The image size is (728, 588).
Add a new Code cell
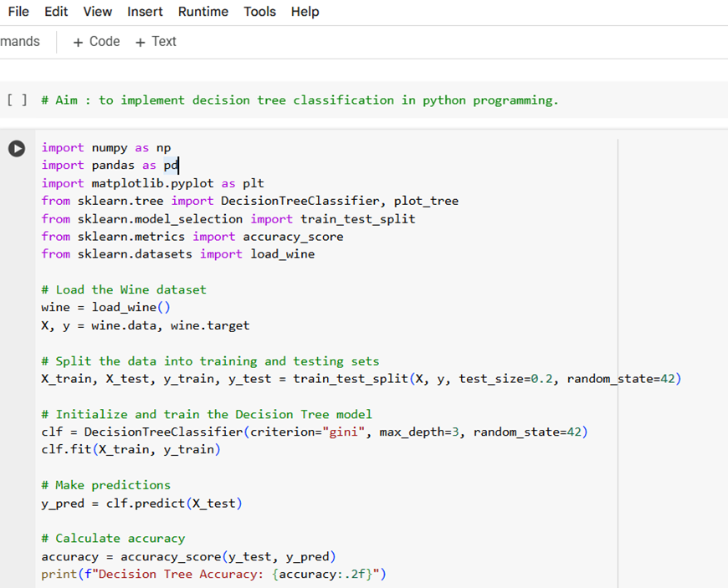96,42
